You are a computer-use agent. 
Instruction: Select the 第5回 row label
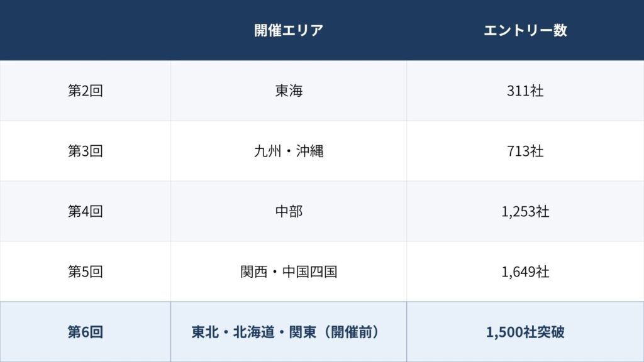86,271
